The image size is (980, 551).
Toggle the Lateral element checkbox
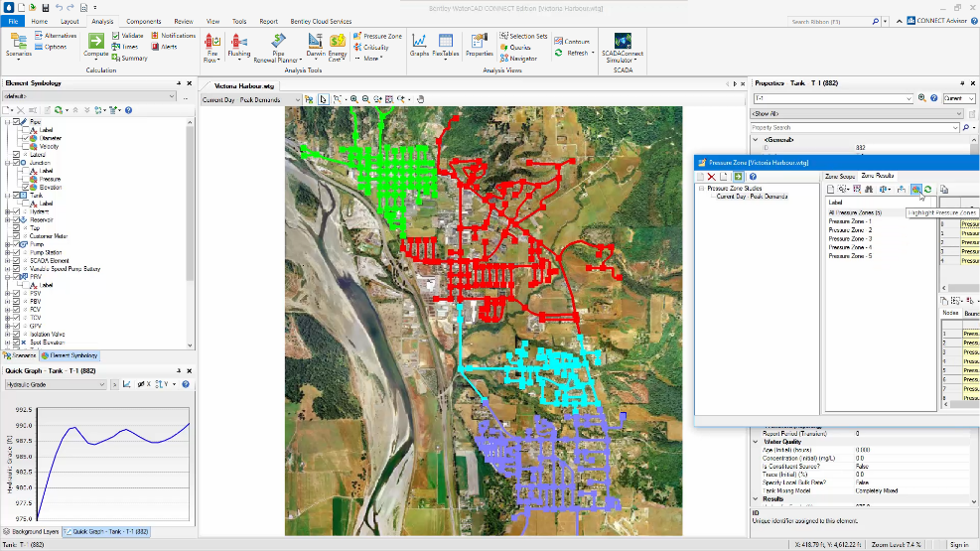point(18,154)
